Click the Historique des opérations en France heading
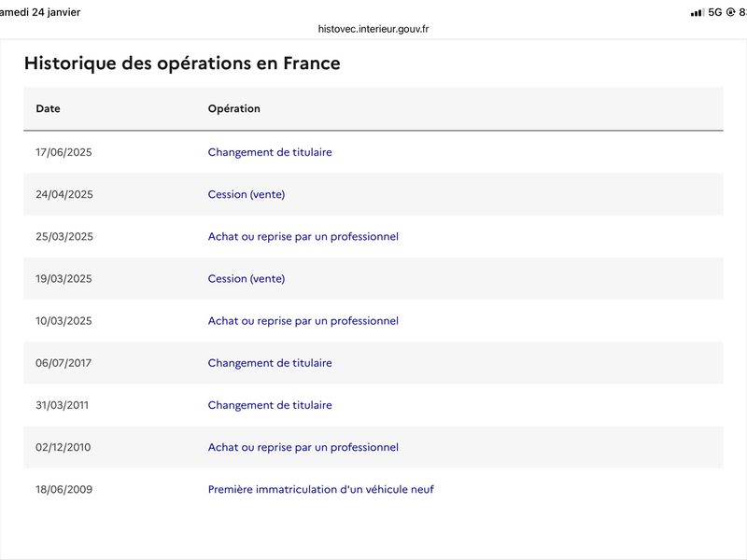Viewport: 747px width, 560px height. pyautogui.click(x=182, y=63)
